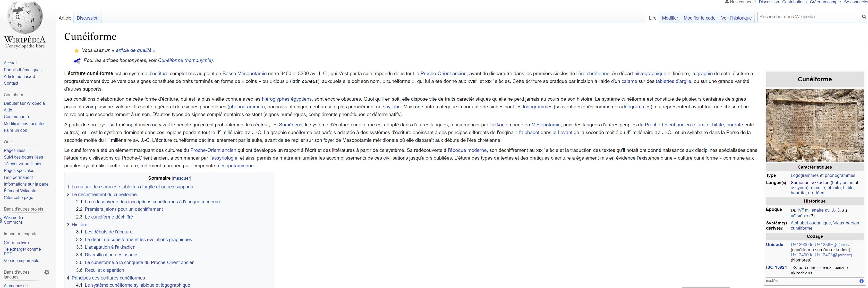Click article de qualité link
The height and width of the screenshot is (288, 868).
pos(133,50)
